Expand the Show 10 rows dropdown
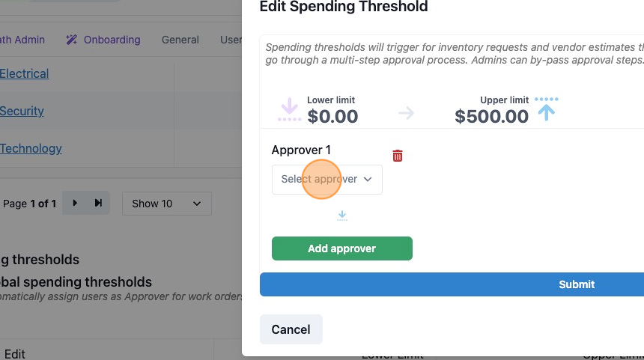This screenshot has width=644, height=360. (167, 204)
